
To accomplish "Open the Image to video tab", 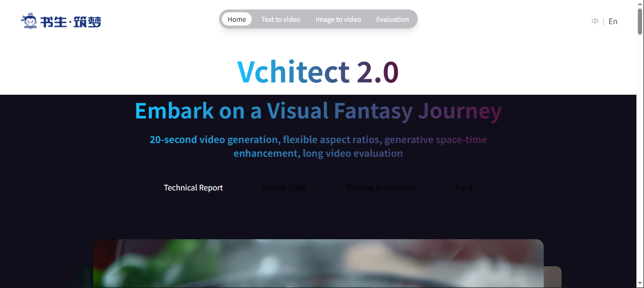I will [x=338, y=19].
